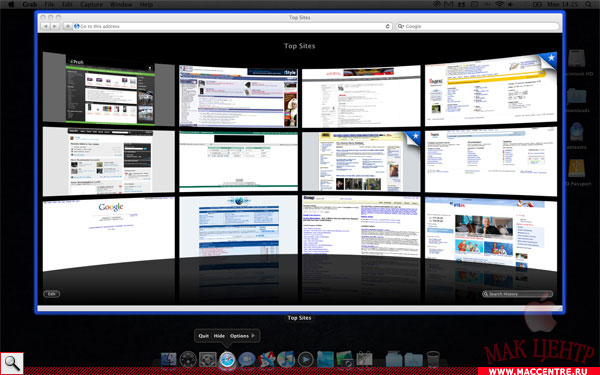Viewport: 600px width, 375px height.
Task: Choose Hide in the Dock popup
Action: (219, 336)
